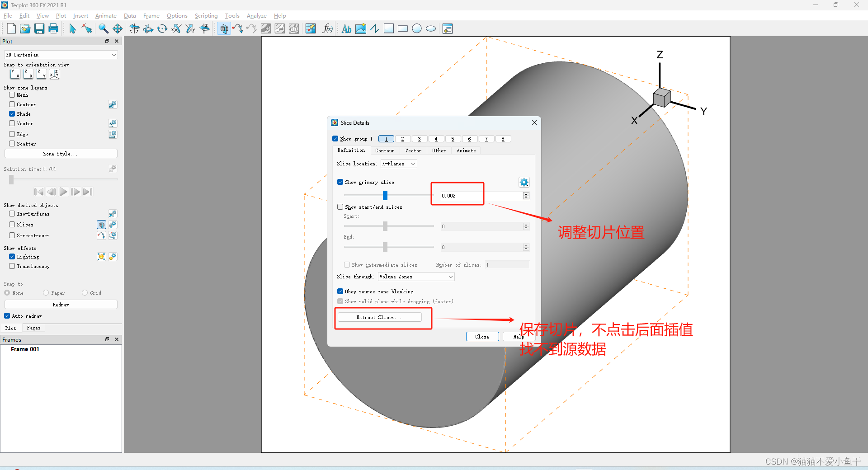The image size is (868, 470).
Task: Open contour details via wizard icon
Action: tap(113, 104)
